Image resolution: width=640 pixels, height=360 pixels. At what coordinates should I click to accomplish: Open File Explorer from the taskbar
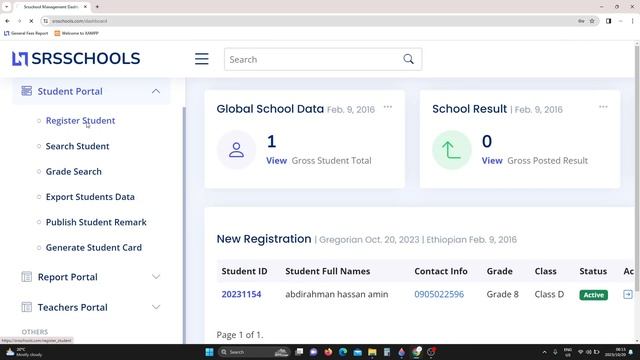pos(372,352)
